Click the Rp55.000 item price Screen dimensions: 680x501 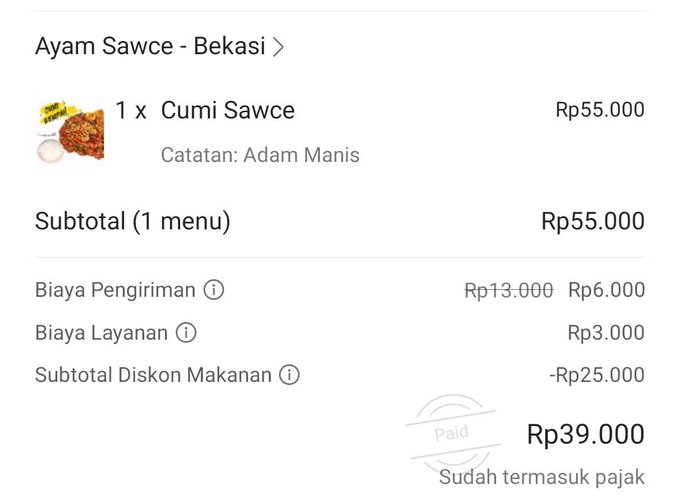point(600,110)
